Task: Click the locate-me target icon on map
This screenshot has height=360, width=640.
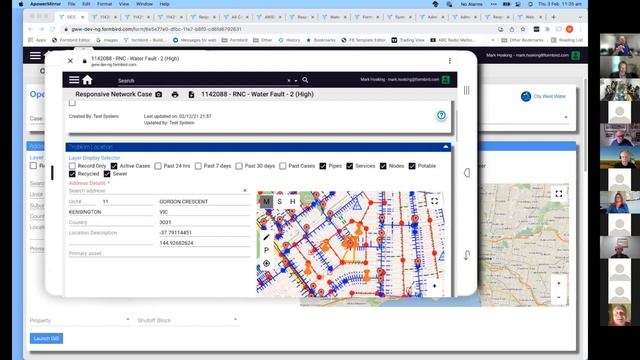Action: click(266, 263)
